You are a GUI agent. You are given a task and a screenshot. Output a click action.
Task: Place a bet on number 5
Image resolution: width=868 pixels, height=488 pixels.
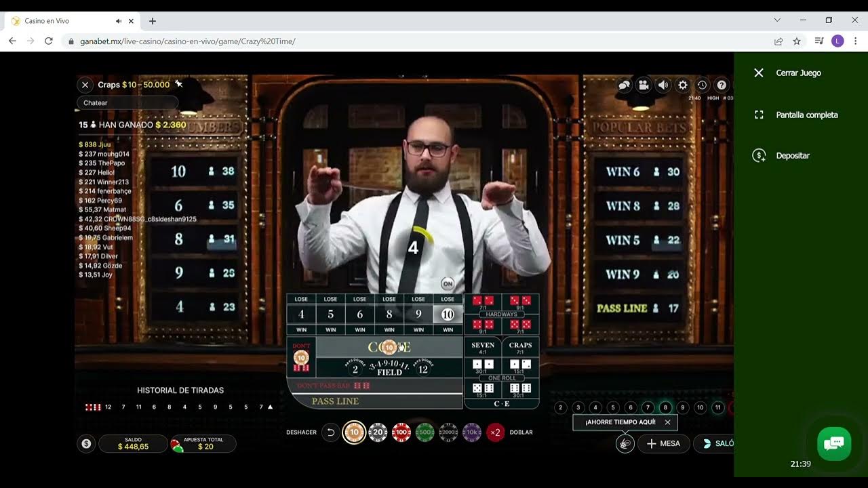pyautogui.click(x=330, y=314)
